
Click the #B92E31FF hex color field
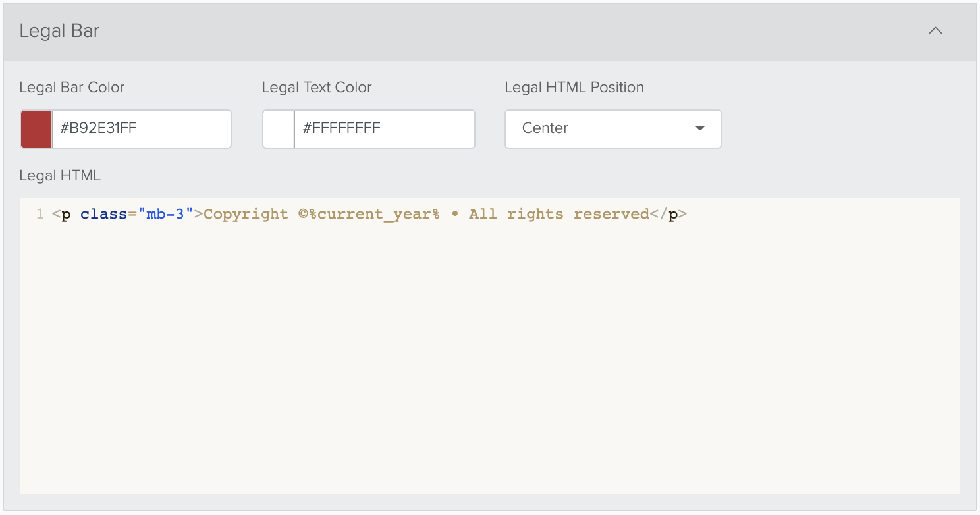(142, 129)
